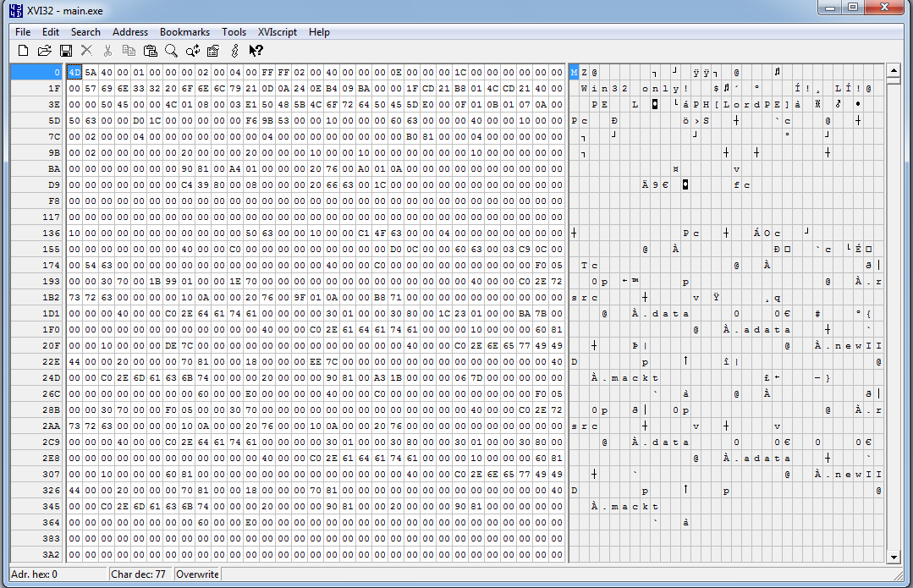This screenshot has height=588, width=913.
Task: Click the address label 22E
Action: point(52,361)
